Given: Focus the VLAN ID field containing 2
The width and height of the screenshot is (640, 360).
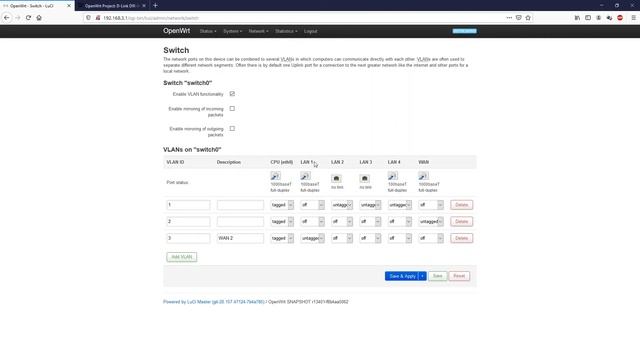Looking at the screenshot, I should point(188,222).
